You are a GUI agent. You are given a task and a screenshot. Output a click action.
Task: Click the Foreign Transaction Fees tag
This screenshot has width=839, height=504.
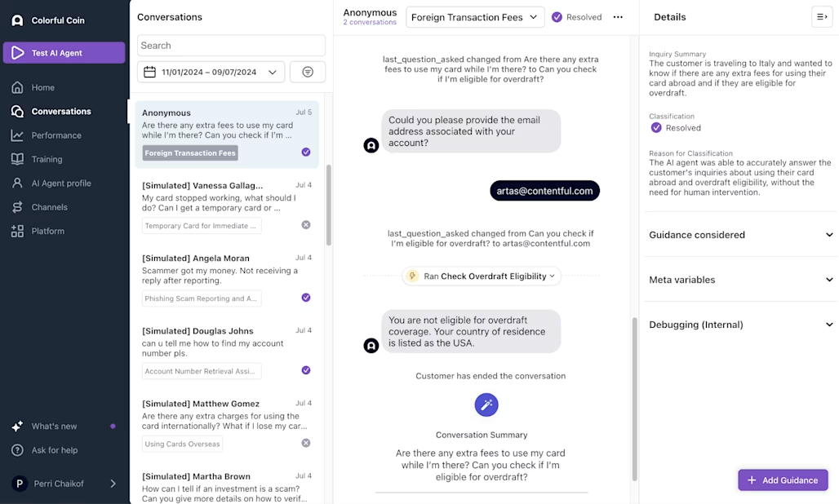point(190,153)
